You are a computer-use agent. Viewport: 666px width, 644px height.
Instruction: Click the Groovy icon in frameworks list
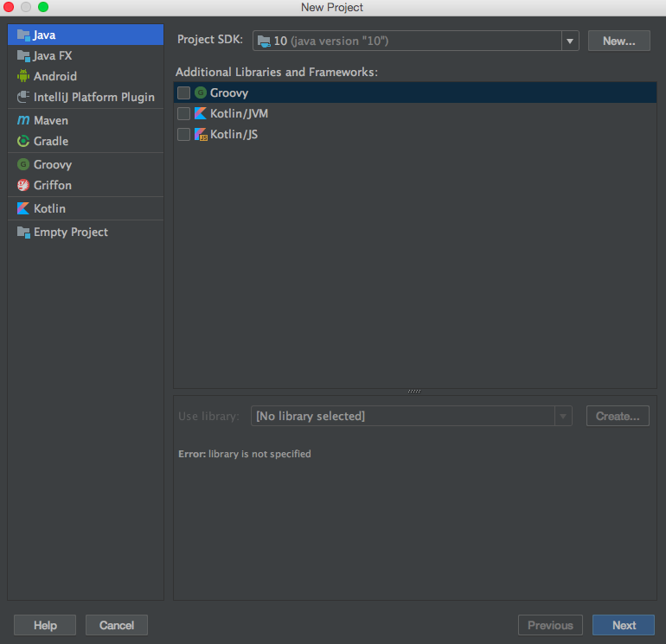201,92
